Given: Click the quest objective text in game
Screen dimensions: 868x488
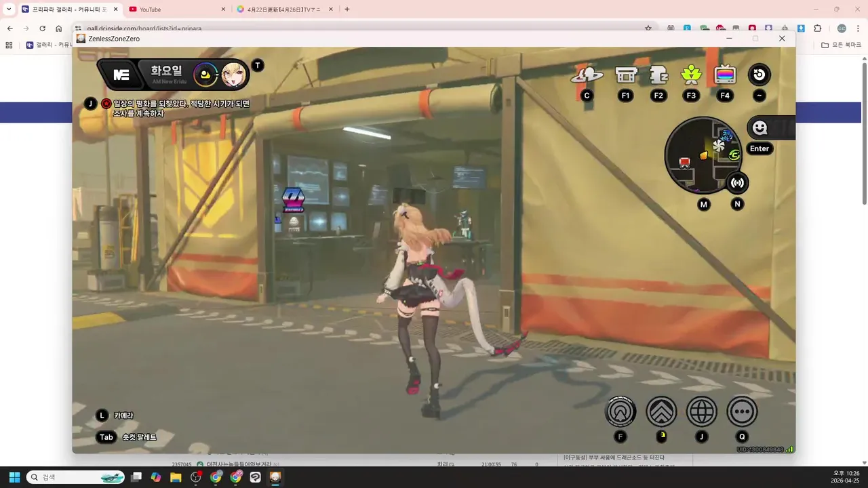Looking at the screenshot, I should tap(181, 108).
